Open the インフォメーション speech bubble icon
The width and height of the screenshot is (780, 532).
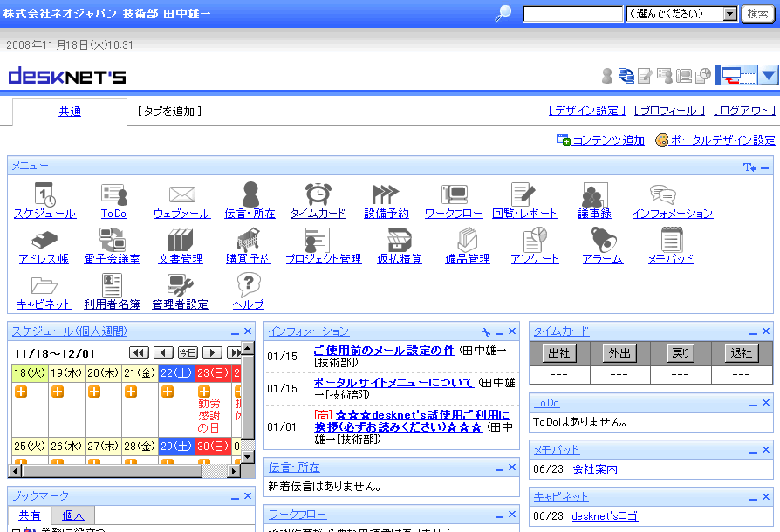tap(662, 194)
